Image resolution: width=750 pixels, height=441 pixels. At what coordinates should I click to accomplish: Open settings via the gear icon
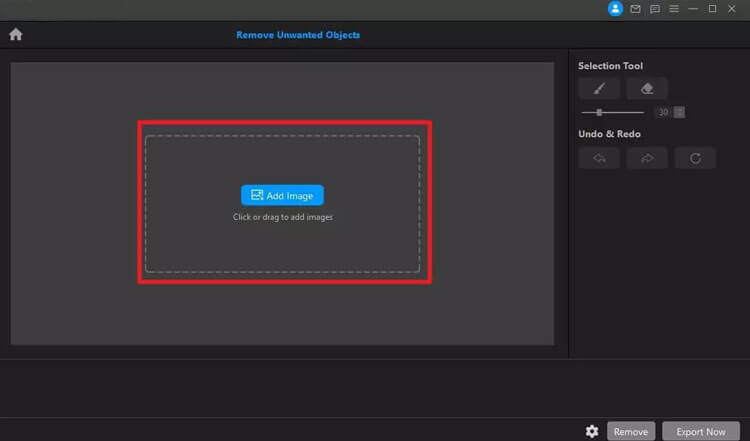tap(592, 431)
